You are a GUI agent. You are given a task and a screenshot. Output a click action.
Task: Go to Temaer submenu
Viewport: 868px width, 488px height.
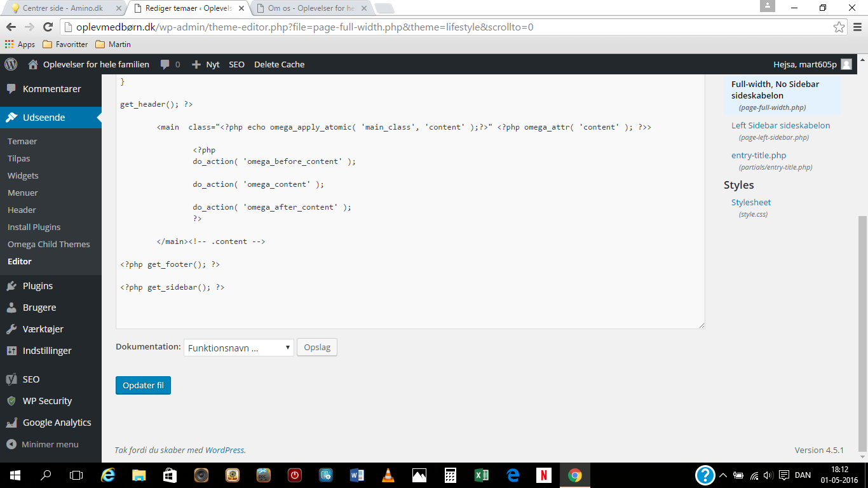pos(22,141)
